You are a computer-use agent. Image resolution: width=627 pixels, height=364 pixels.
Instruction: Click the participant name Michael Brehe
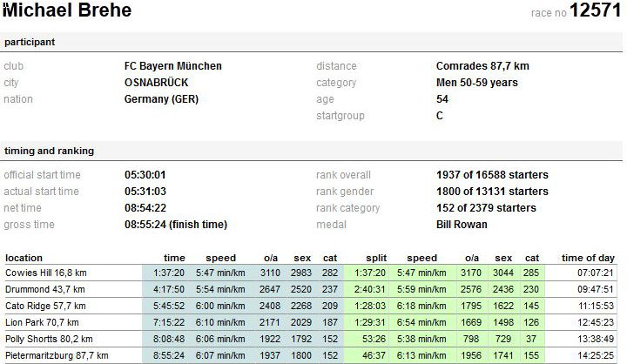click(x=68, y=11)
